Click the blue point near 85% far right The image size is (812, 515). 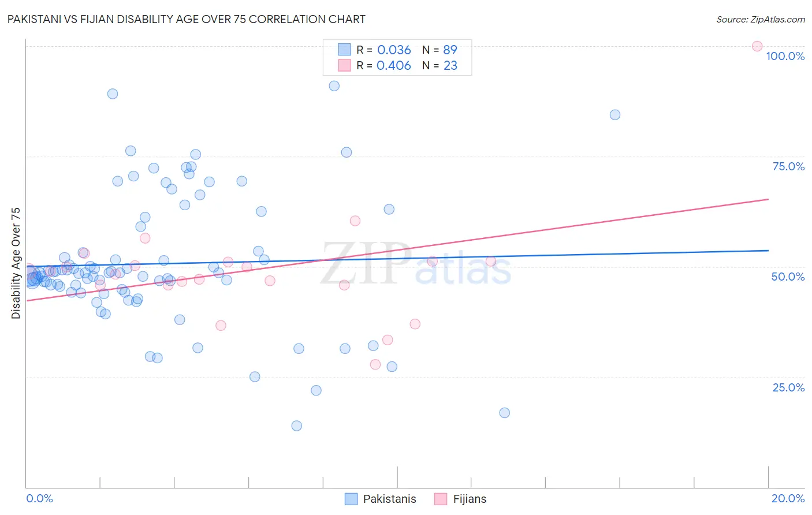click(615, 115)
